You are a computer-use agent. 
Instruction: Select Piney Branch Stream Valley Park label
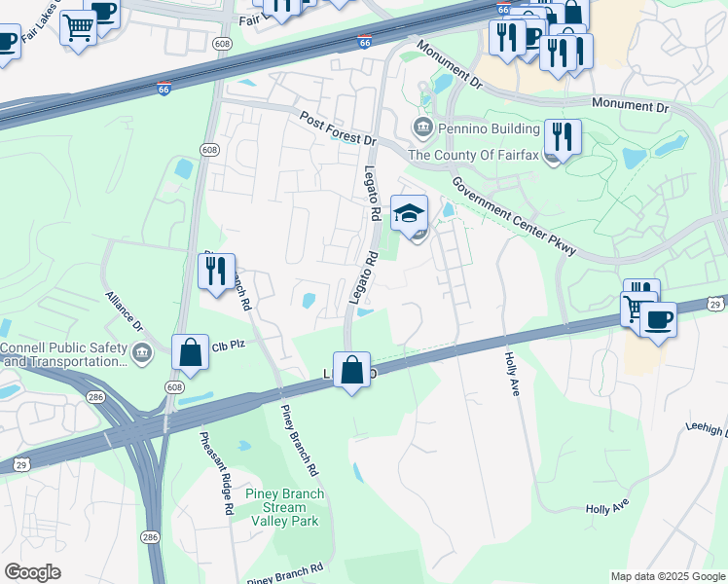coord(284,507)
